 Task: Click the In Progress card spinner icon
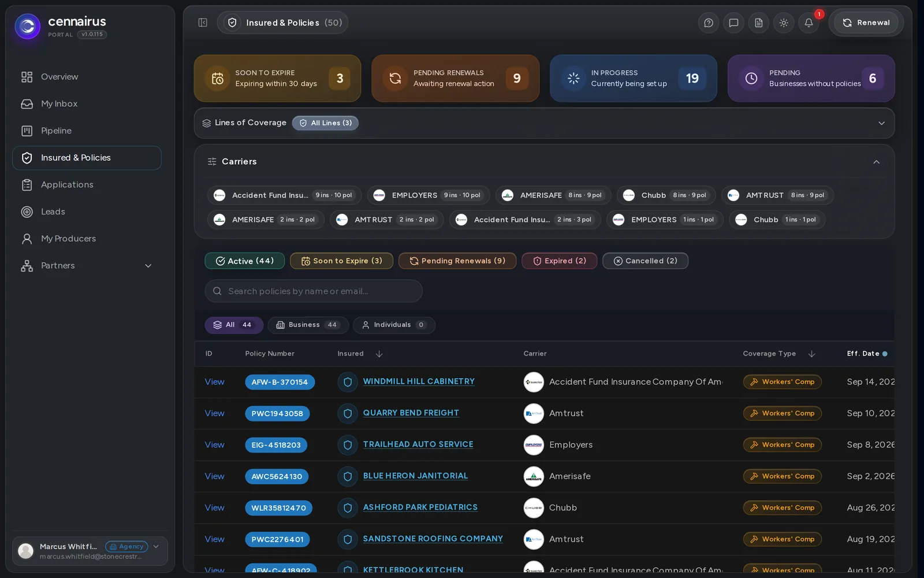tap(573, 79)
